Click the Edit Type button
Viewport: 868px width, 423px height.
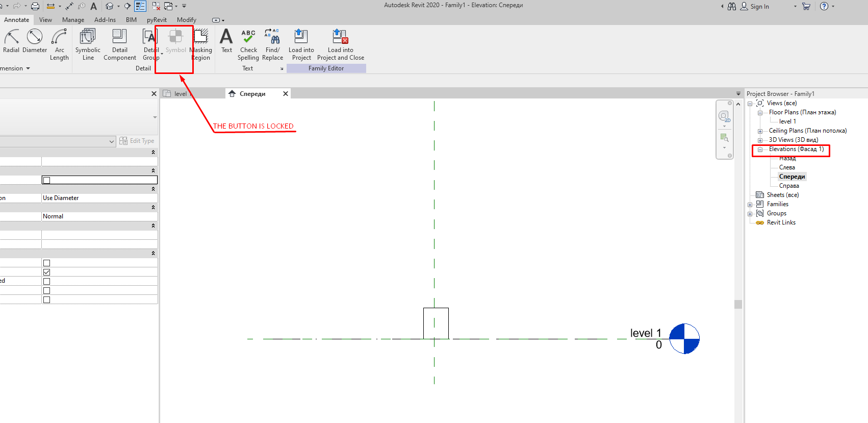tap(137, 141)
